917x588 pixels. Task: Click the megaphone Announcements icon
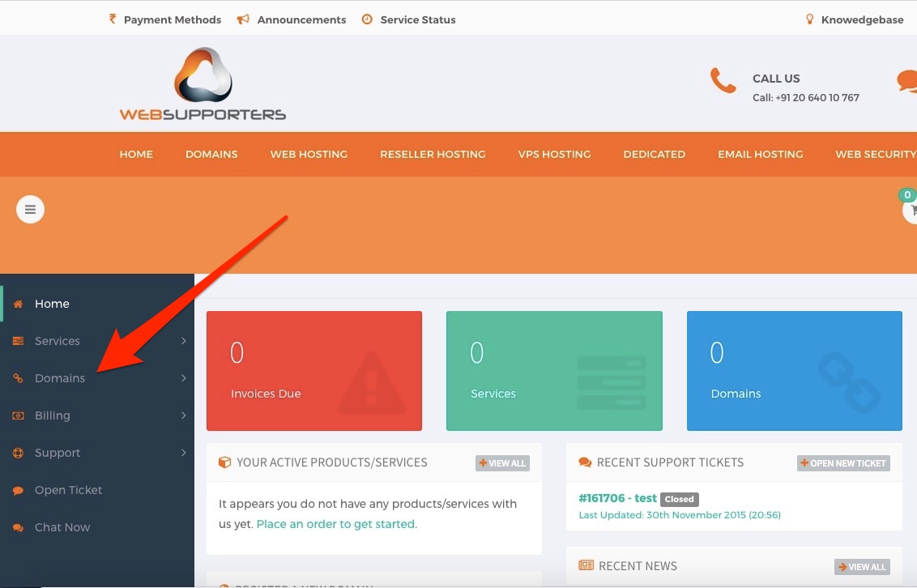[x=243, y=19]
